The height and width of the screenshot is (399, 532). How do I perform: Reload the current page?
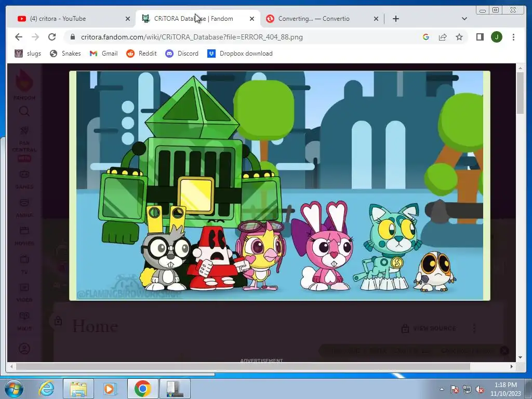click(52, 37)
